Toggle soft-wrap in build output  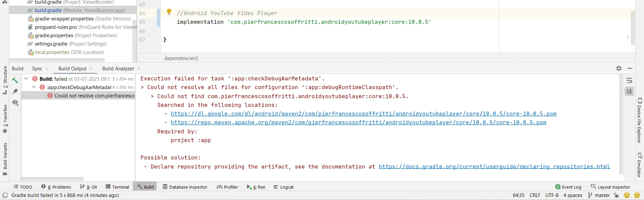629,81
